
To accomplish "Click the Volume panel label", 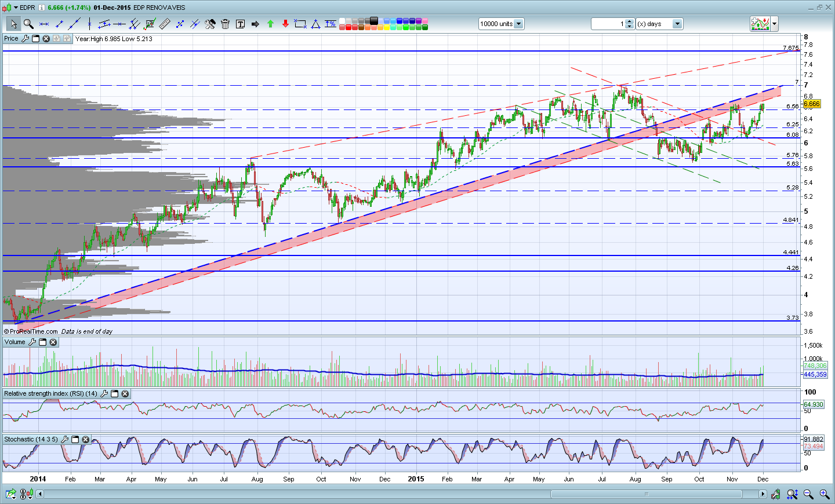I will 14,342.
